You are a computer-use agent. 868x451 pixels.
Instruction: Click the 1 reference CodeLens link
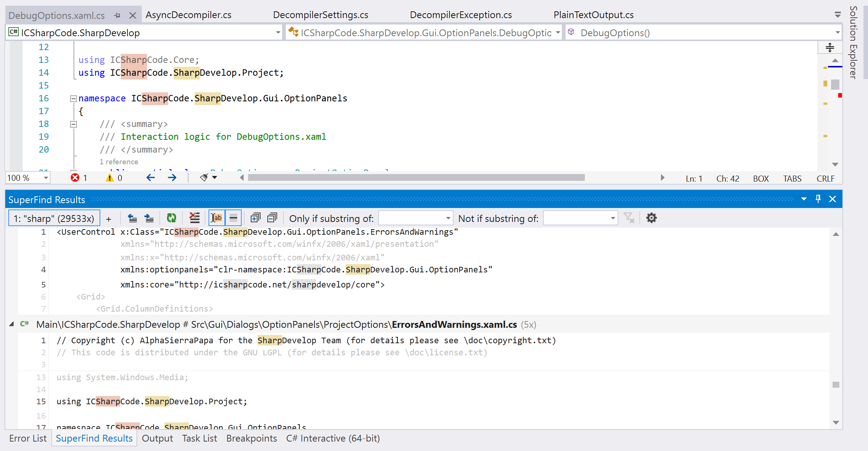pos(119,162)
